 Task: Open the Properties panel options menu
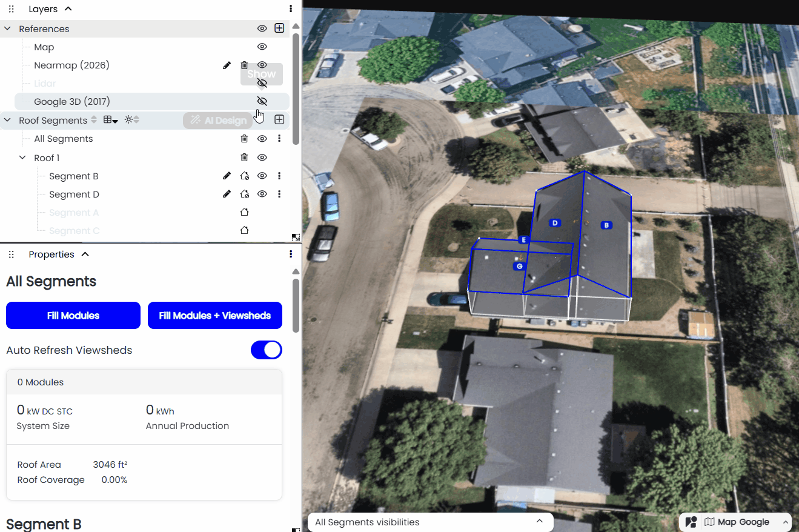click(x=291, y=254)
